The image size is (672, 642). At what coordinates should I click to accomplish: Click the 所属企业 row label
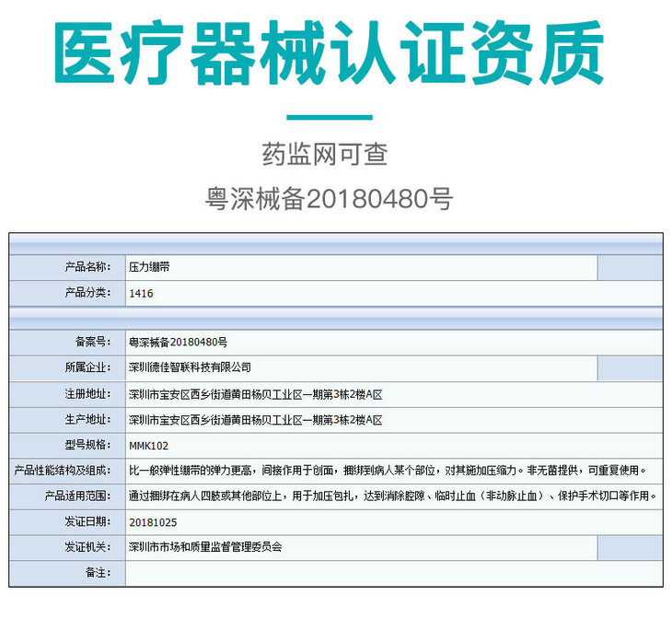(88, 368)
